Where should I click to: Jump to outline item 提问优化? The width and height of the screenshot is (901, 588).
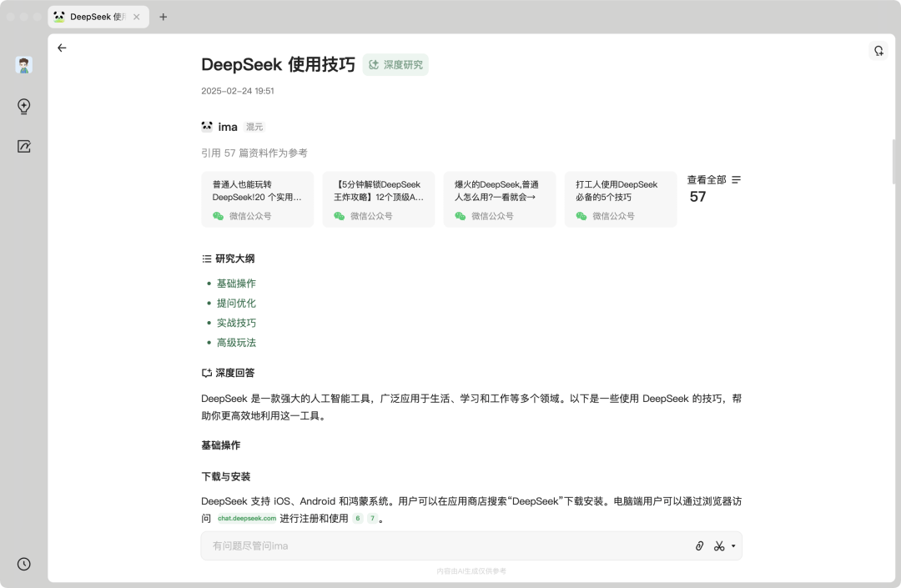pos(236,304)
